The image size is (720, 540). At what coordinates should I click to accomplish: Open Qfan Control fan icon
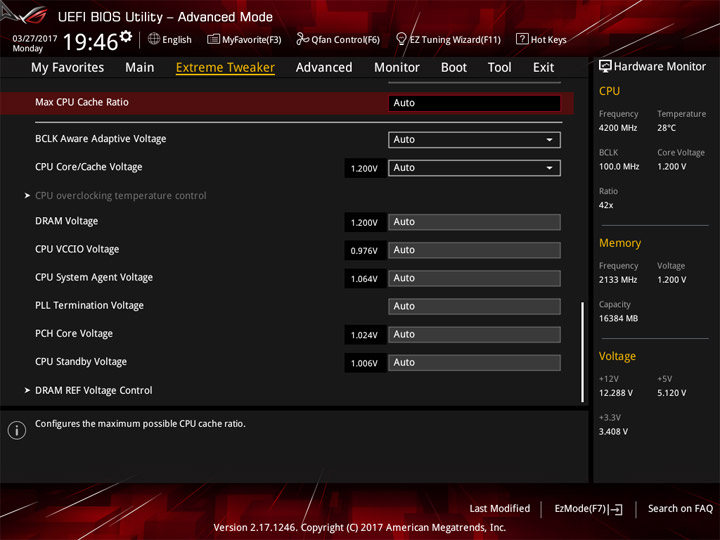tap(302, 39)
